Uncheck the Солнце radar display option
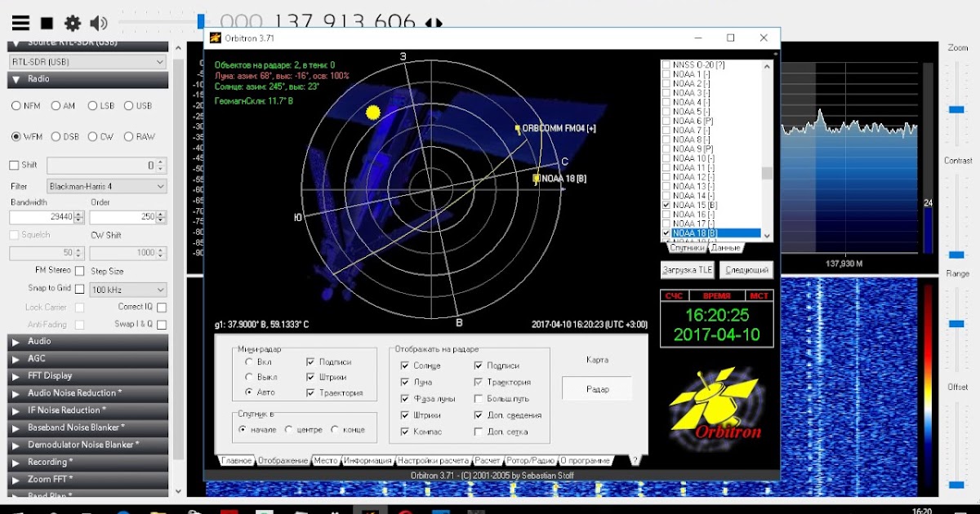The image size is (980, 514). [405, 366]
